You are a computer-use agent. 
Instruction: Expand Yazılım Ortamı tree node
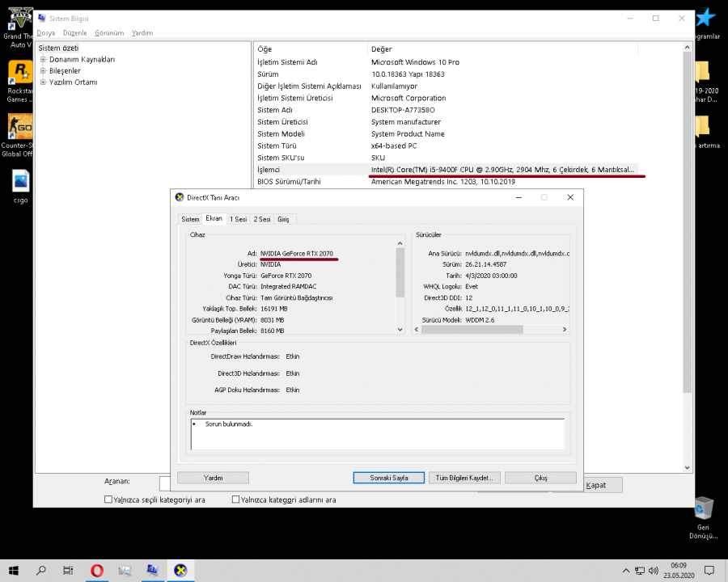coord(43,82)
